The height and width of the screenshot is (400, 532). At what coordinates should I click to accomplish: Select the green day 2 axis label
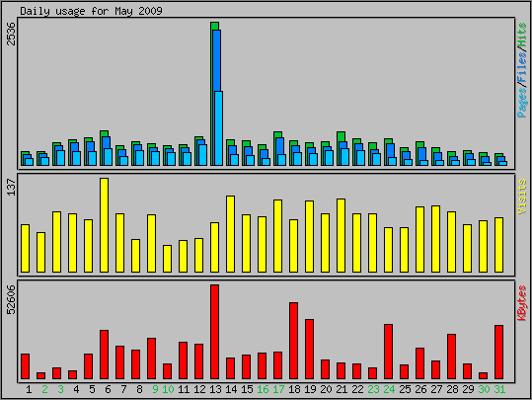(x=44, y=389)
